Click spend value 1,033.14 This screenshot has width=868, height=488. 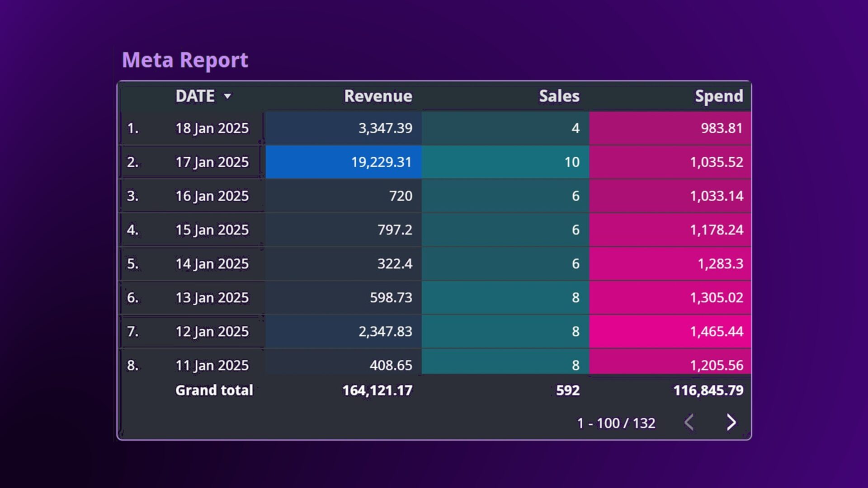click(717, 196)
